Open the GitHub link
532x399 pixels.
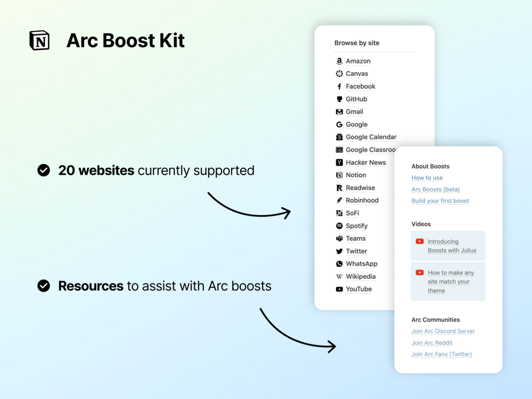356,99
